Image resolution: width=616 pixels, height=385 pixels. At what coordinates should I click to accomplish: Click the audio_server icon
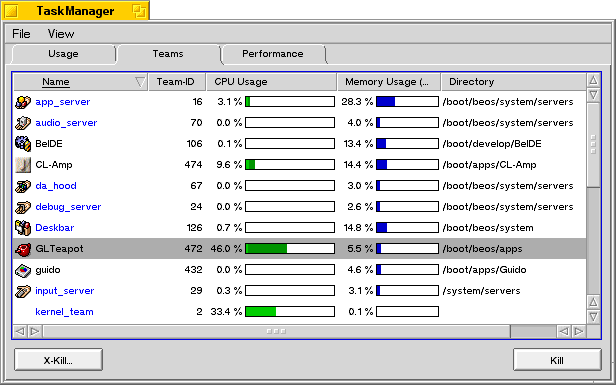coord(23,123)
